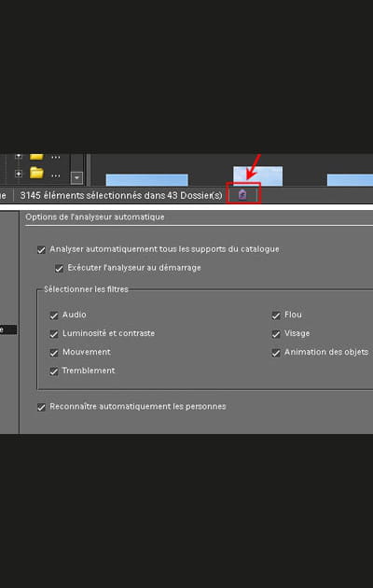Toggle Animation des objets checkbox
The image size is (373, 588).
tap(276, 353)
